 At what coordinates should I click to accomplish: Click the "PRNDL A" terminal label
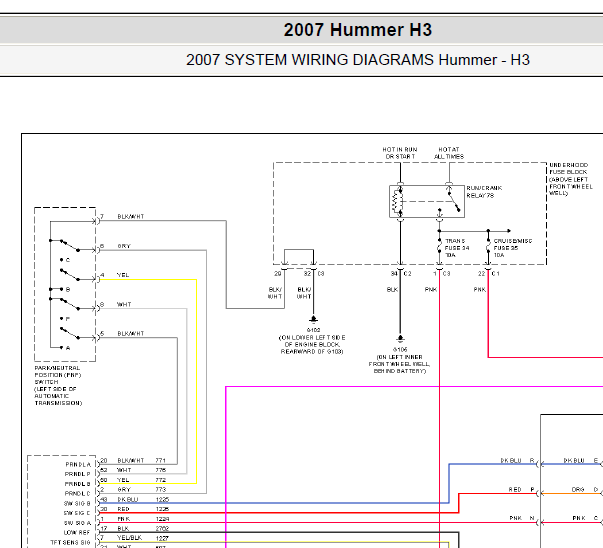coord(78,465)
